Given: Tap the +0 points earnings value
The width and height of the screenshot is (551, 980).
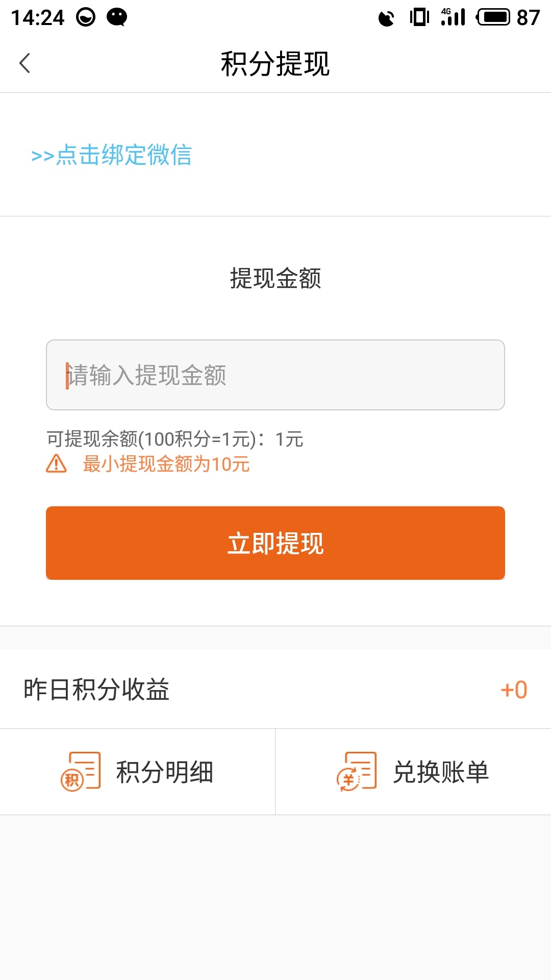Looking at the screenshot, I should 514,690.
